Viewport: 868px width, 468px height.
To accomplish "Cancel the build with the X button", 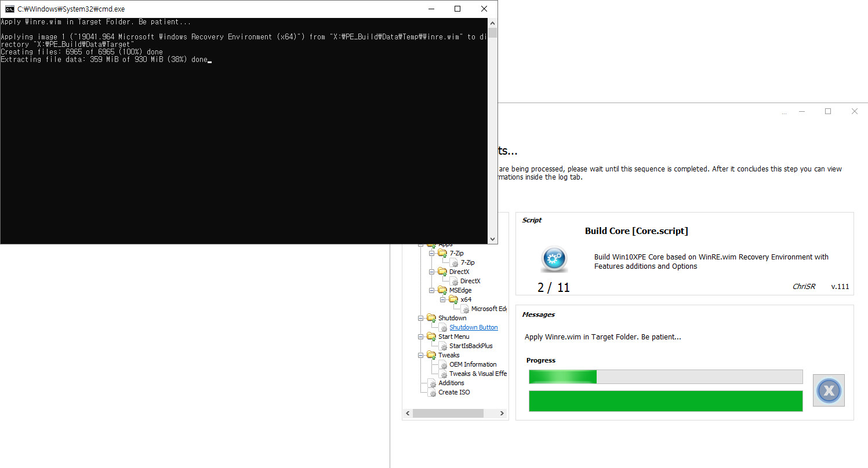I will tap(829, 390).
